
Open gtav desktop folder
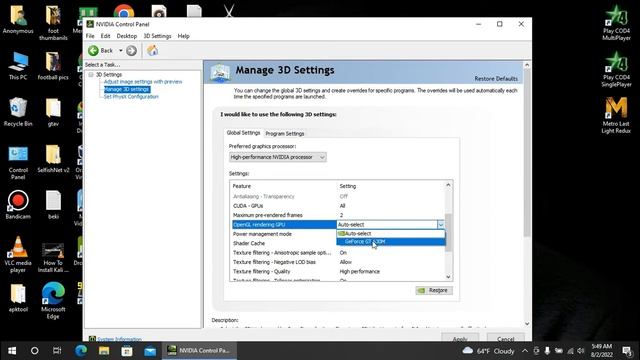53,112
